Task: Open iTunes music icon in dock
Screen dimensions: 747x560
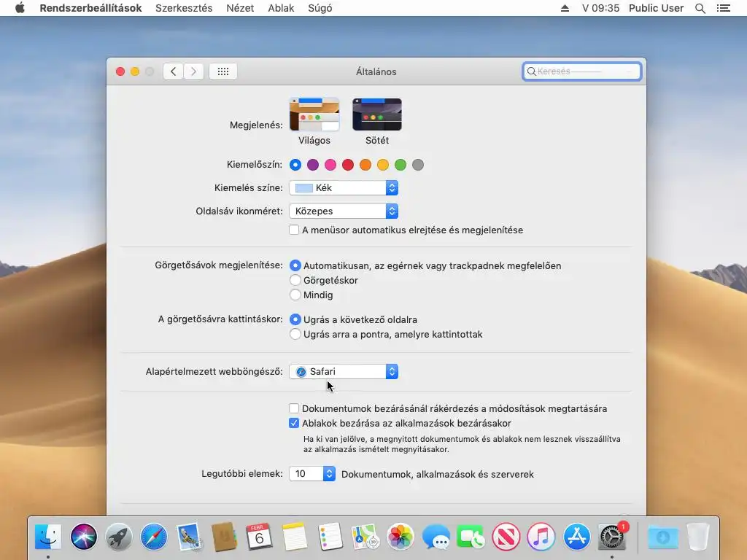Action: [541, 537]
